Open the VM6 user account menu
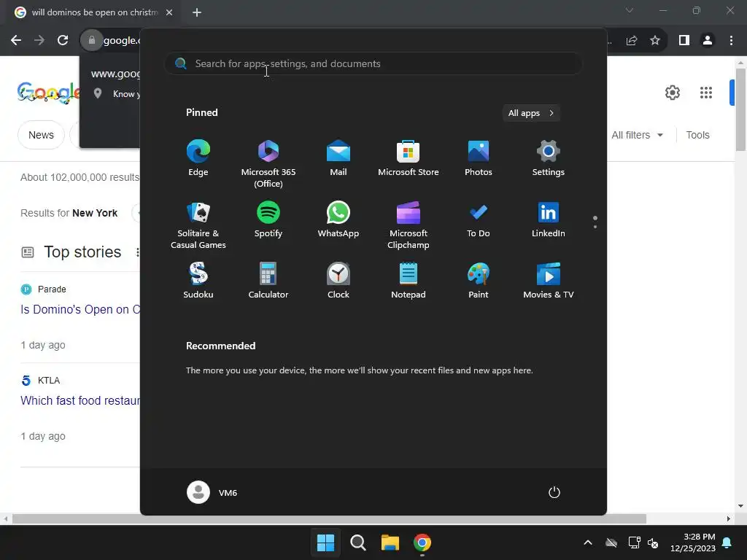 tap(212, 492)
